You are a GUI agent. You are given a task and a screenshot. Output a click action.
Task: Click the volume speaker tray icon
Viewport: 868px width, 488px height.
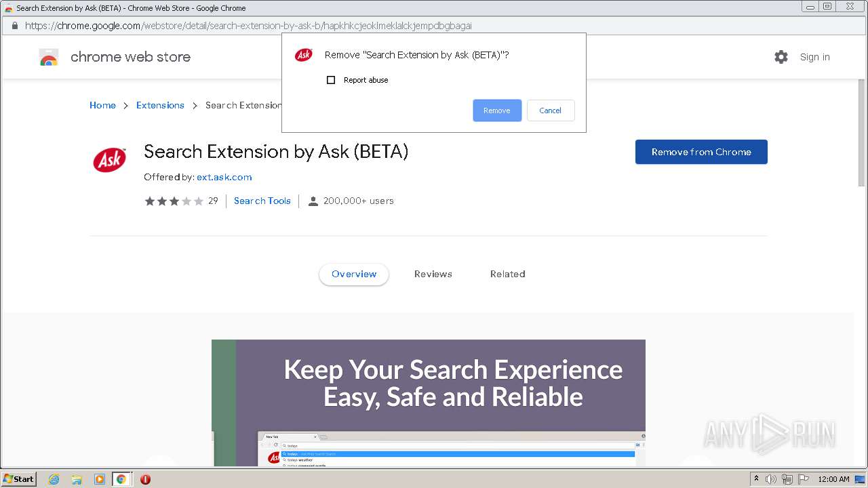pos(771,479)
